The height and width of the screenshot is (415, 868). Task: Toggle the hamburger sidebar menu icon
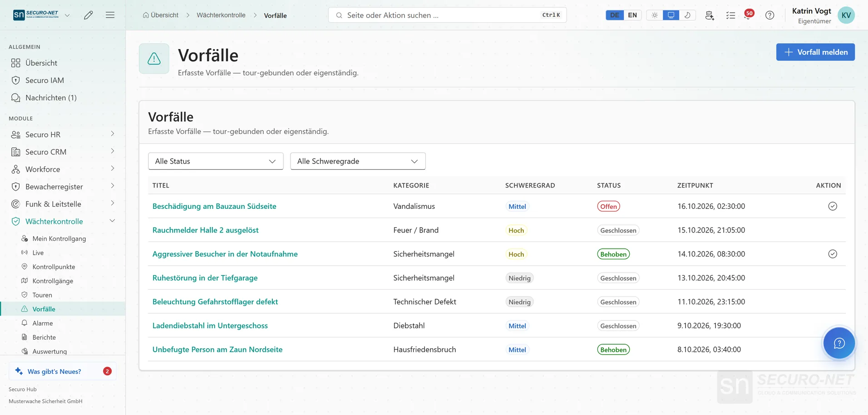coord(110,15)
